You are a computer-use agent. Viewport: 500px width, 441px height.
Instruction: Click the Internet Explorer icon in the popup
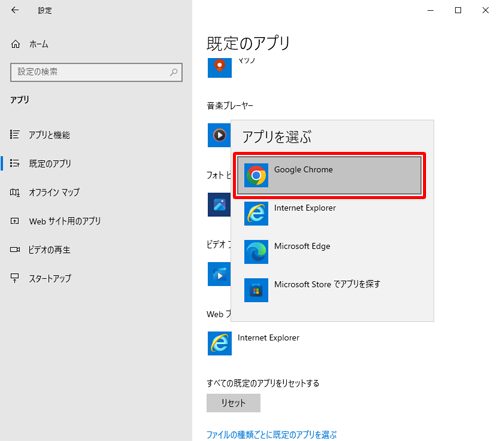tap(256, 214)
